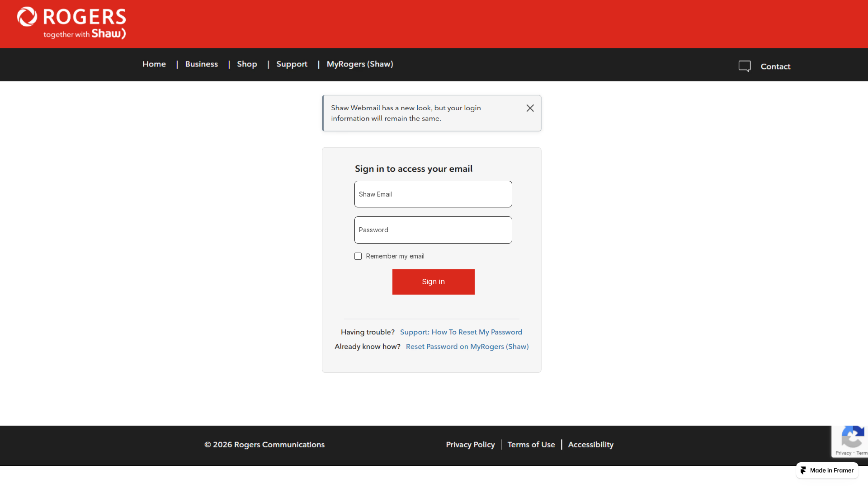Click the Contact chat bubble icon
The width and height of the screenshot is (868, 488).
coord(745,66)
